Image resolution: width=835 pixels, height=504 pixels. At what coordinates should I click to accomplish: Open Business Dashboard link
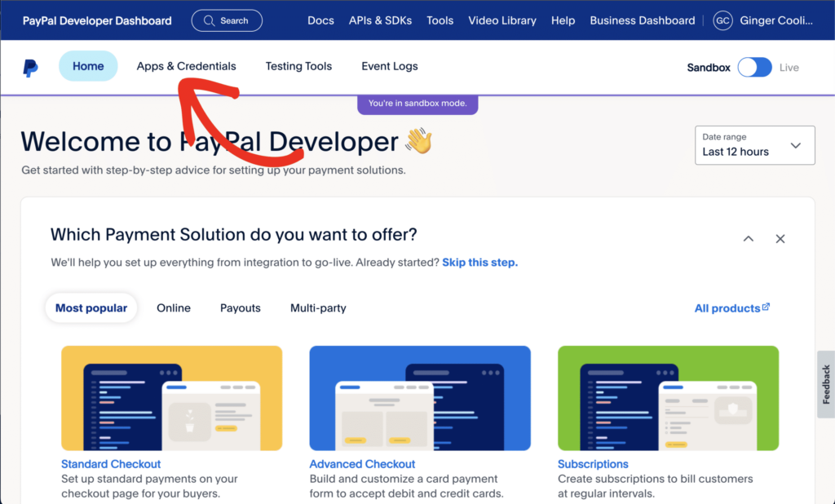pyautogui.click(x=643, y=20)
